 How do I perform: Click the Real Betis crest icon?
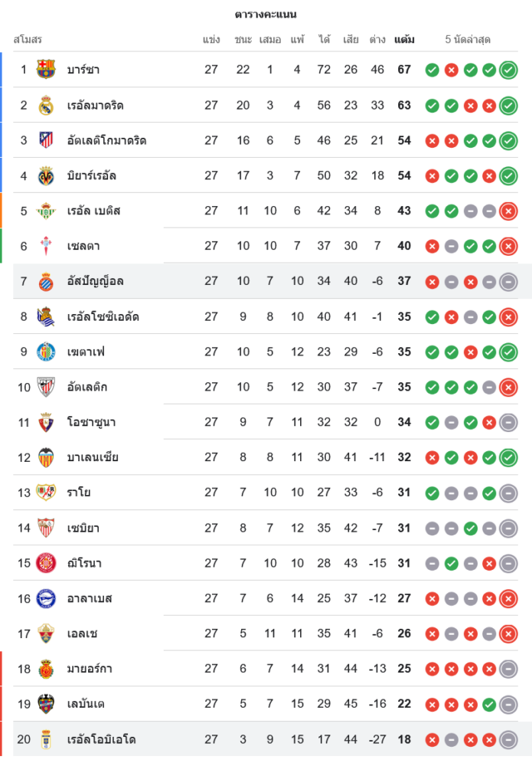[x=46, y=211]
